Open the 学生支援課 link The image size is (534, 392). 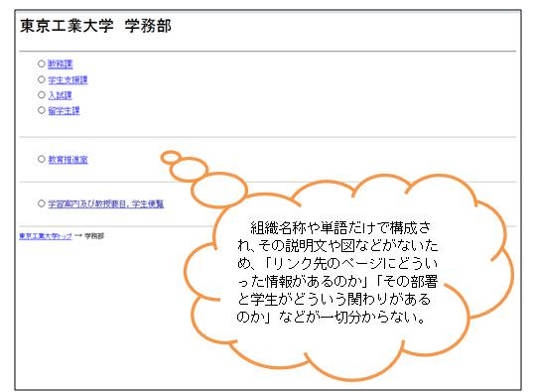[67, 80]
